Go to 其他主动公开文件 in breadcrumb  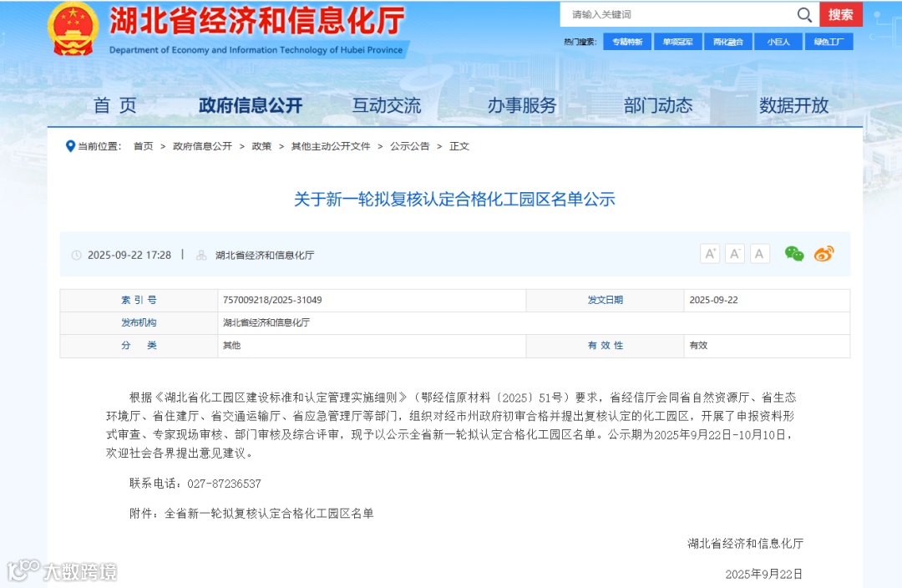click(331, 146)
